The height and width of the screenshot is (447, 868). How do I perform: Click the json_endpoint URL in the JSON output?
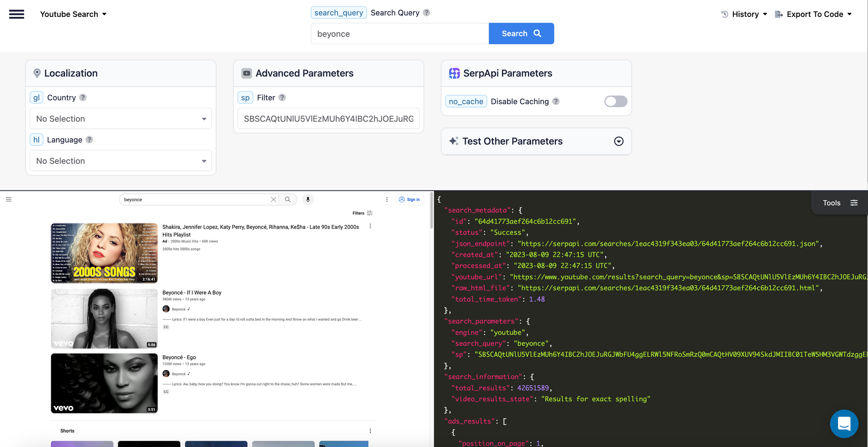(668, 244)
